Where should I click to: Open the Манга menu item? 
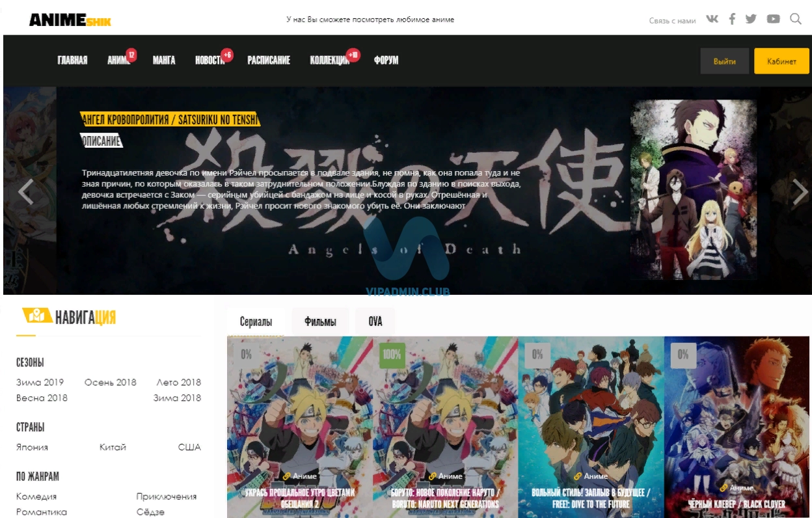click(x=164, y=61)
